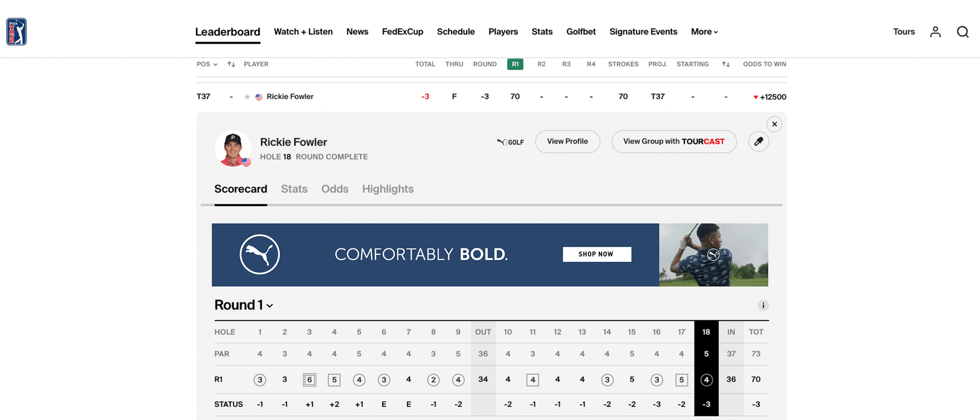The width and height of the screenshot is (980, 420).
Task: Click the ODDS TO WIN column header
Action: pyautogui.click(x=764, y=64)
